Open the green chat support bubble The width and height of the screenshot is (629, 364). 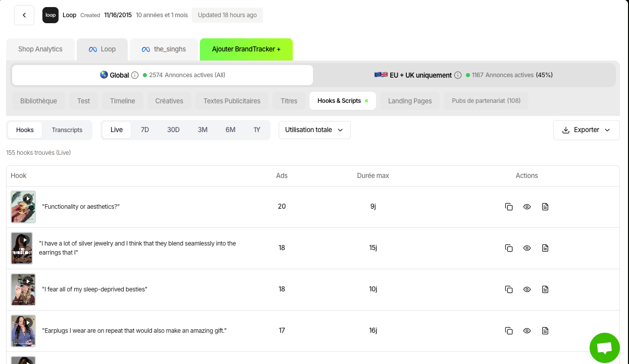(604, 348)
